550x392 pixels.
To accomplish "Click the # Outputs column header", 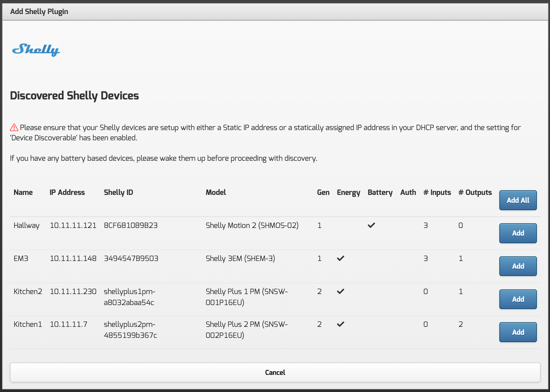I will tap(475, 192).
